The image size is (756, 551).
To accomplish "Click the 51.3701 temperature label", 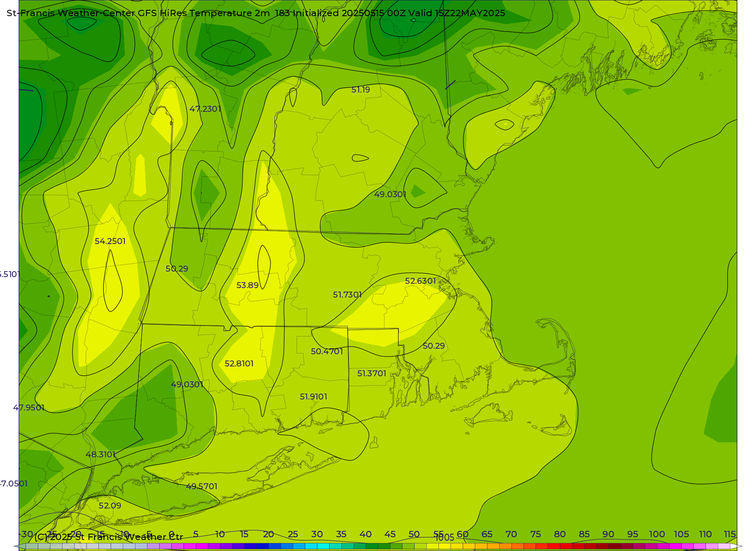I will pos(372,373).
